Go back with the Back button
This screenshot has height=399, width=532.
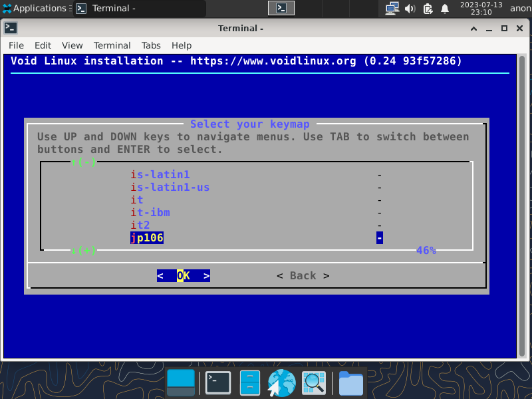[x=303, y=275]
